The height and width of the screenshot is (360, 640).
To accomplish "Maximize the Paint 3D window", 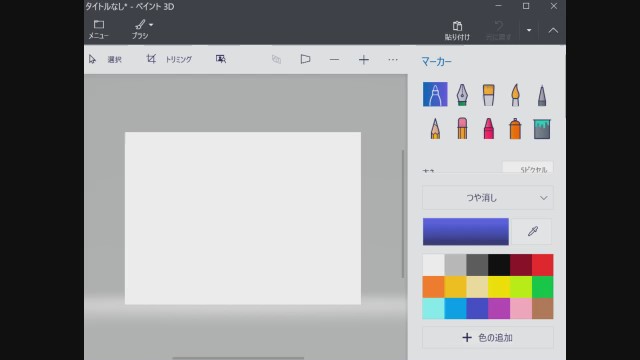I will (x=526, y=6).
